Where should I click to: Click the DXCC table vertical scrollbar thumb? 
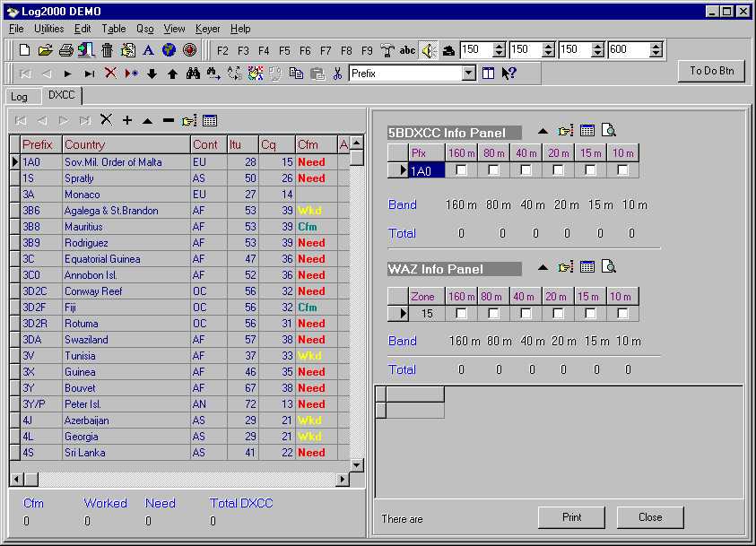pyautogui.click(x=357, y=158)
